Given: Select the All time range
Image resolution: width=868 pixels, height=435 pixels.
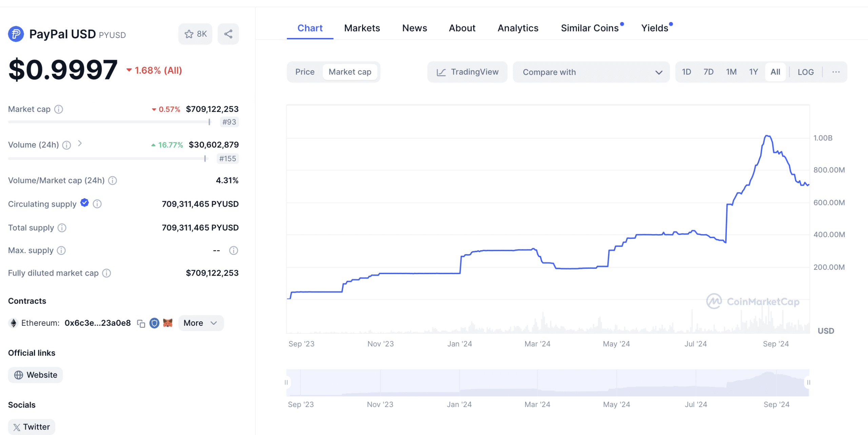Looking at the screenshot, I should coord(775,72).
